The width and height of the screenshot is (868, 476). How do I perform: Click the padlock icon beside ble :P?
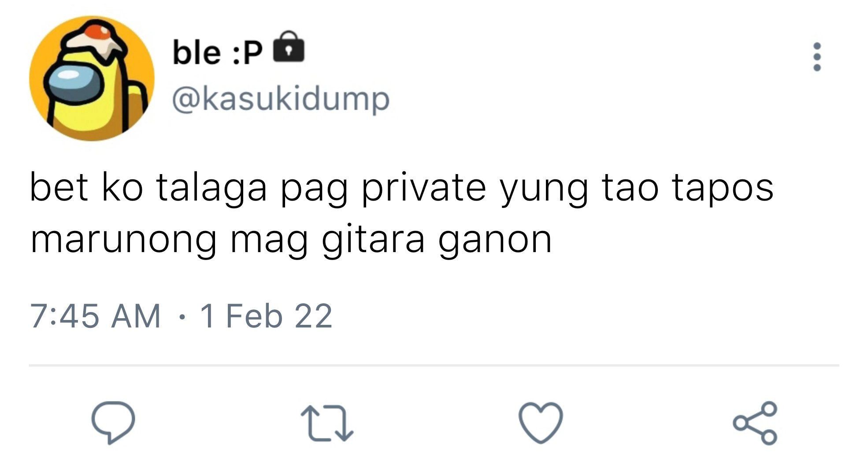pos(289,47)
